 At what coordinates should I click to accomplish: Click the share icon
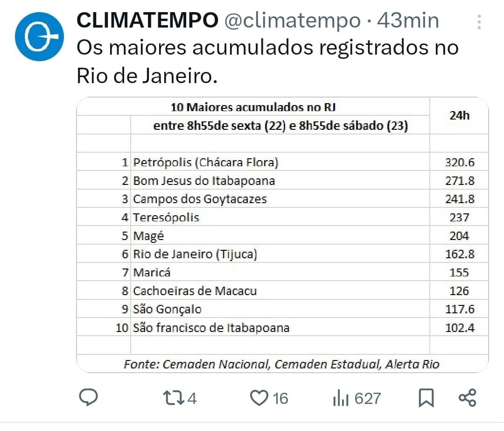[x=467, y=397]
